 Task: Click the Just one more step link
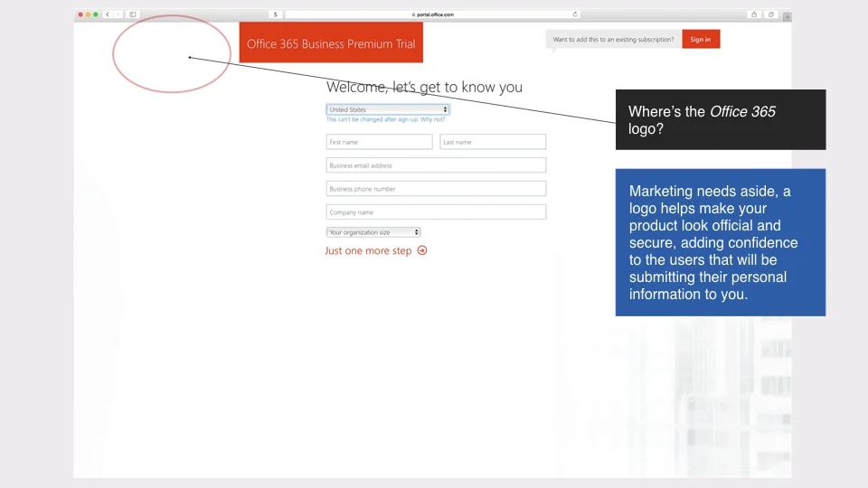tap(368, 250)
